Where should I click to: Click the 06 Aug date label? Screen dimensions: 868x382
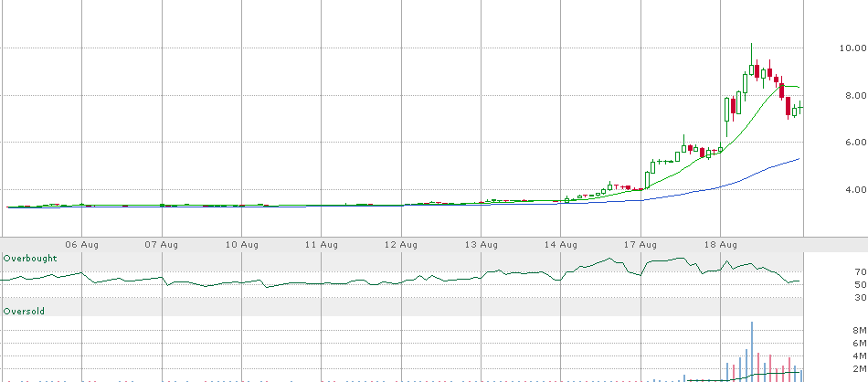pyautogui.click(x=81, y=244)
